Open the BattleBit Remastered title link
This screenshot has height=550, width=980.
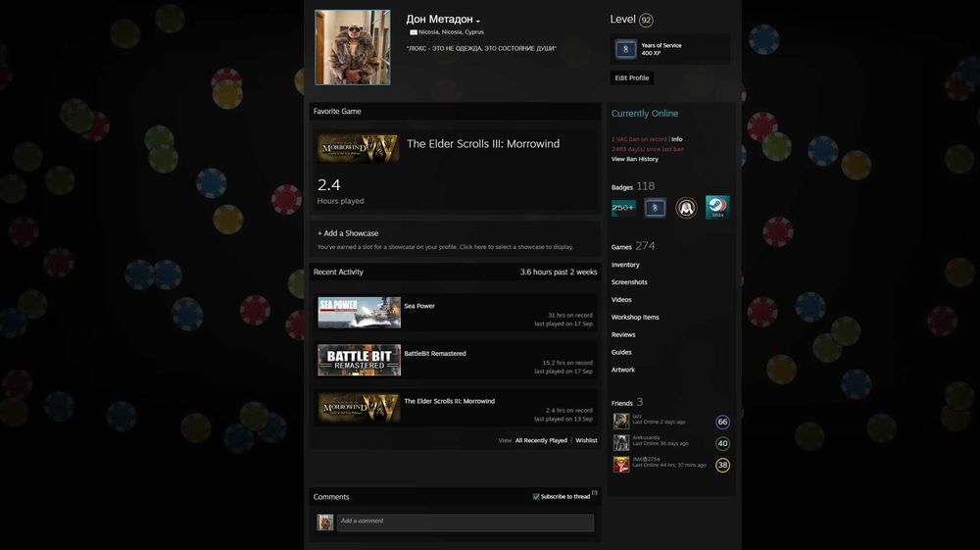(435, 353)
